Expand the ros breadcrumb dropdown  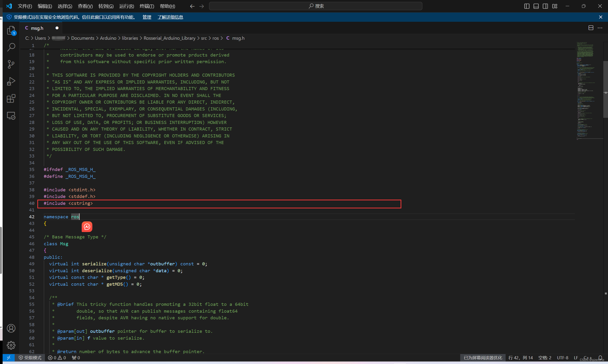pos(216,38)
